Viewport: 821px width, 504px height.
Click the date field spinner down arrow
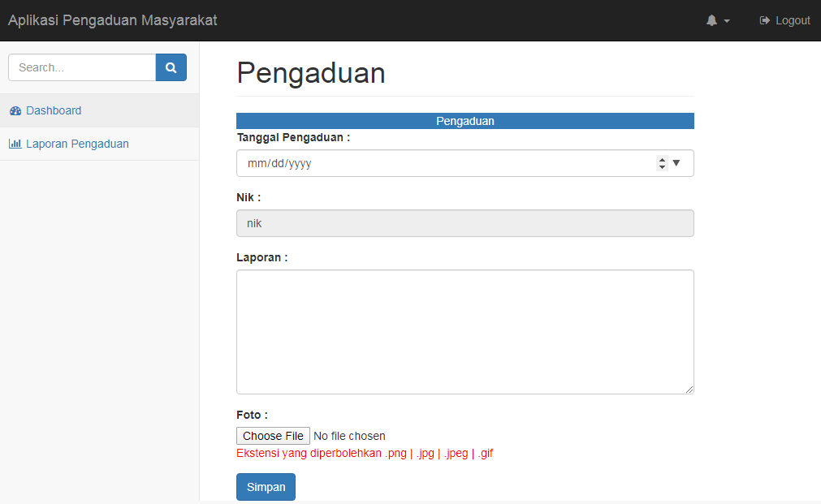click(x=663, y=167)
